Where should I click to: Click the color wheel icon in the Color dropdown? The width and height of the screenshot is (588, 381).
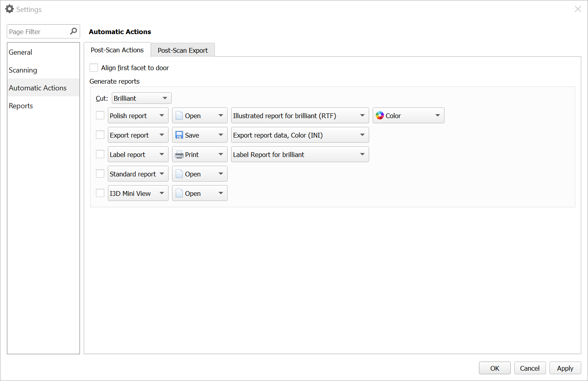(x=379, y=115)
